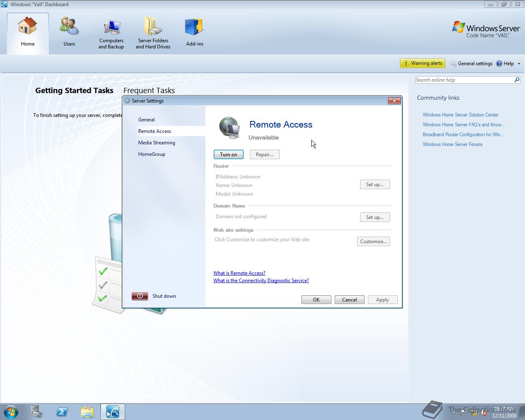Open Windows Home Server Solution Center link

click(x=461, y=115)
